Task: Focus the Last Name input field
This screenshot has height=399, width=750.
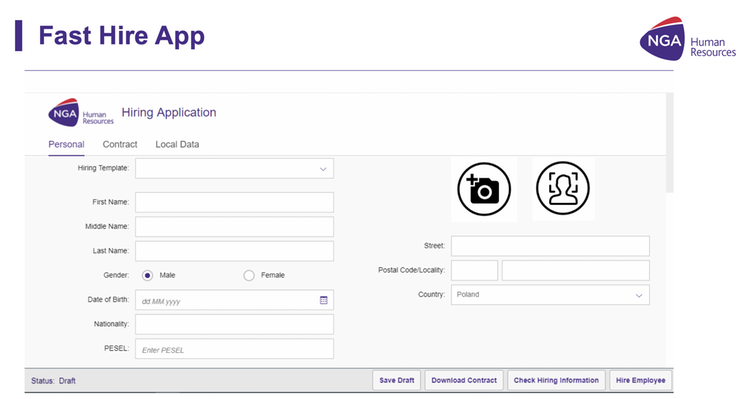Action: coord(234,251)
